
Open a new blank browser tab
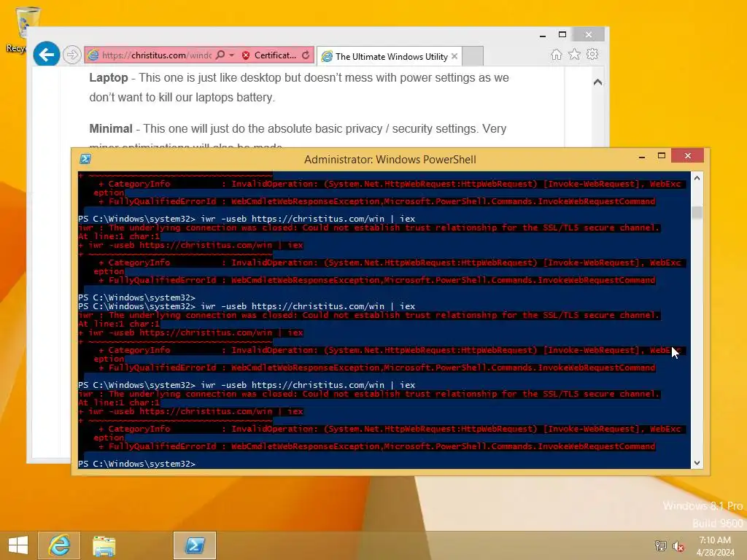click(473, 56)
